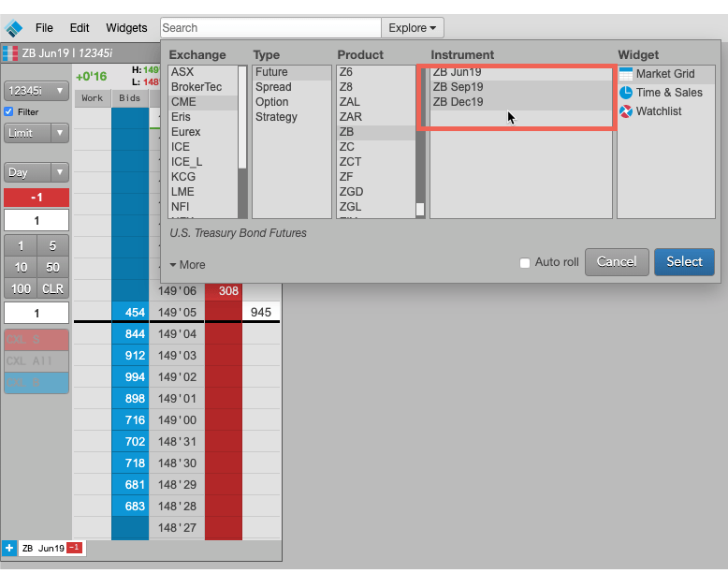Open the Limit order type dropdown
The height and width of the screenshot is (588, 728).
click(36, 133)
